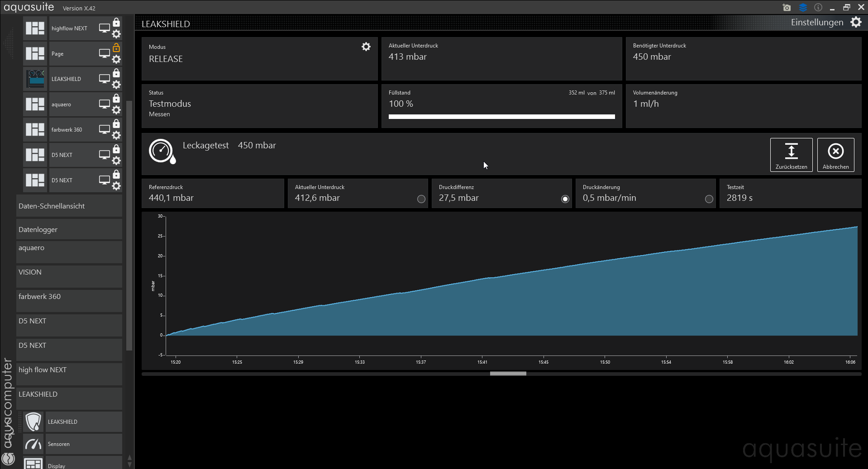The width and height of the screenshot is (868, 469).
Task: Open the highflow NEXT overview page label
Action: click(69, 28)
